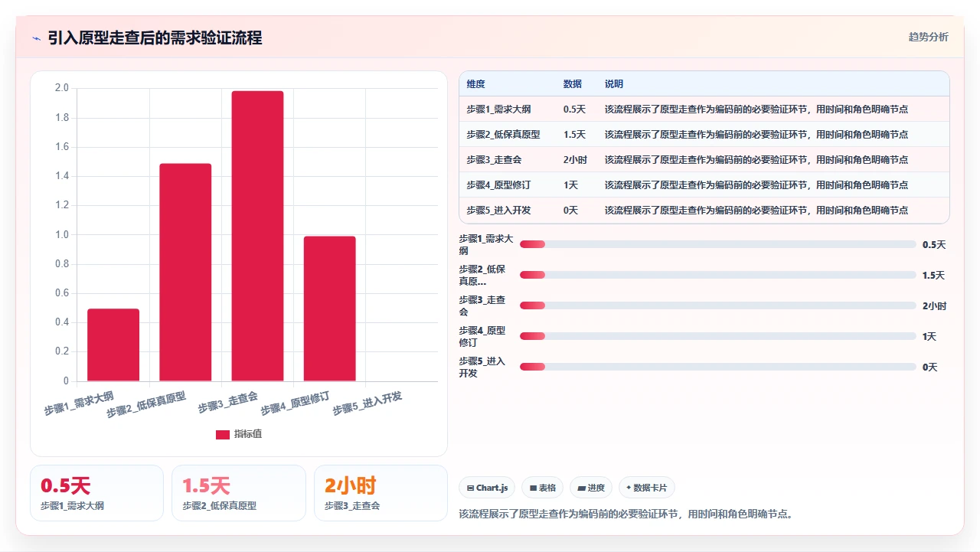Click the 指标值 legend label
This screenshot has height=552, width=980.
[248, 434]
